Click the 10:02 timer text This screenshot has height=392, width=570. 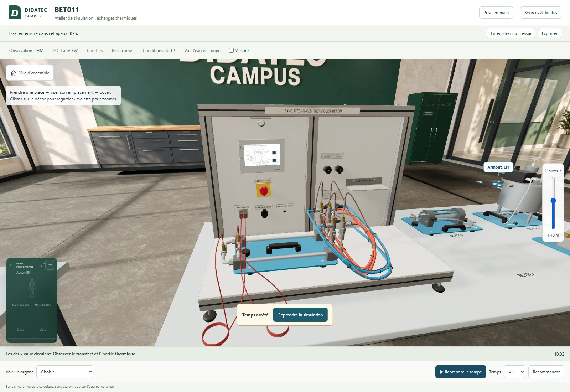(x=559, y=354)
